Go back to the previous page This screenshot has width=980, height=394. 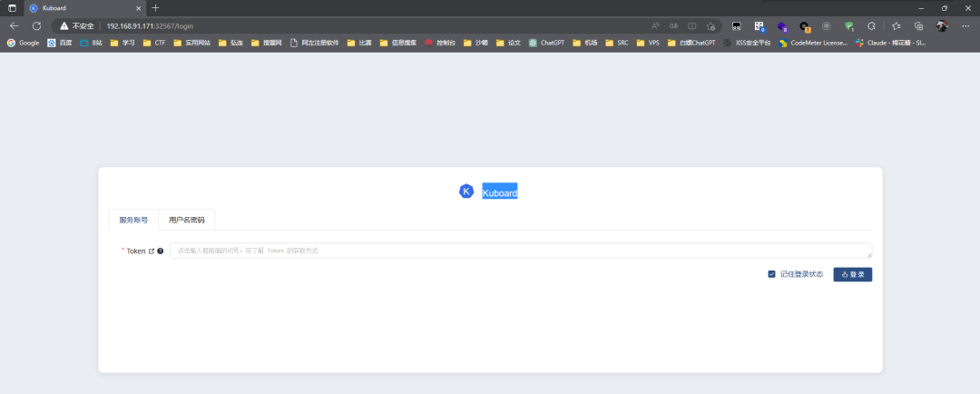click(14, 26)
